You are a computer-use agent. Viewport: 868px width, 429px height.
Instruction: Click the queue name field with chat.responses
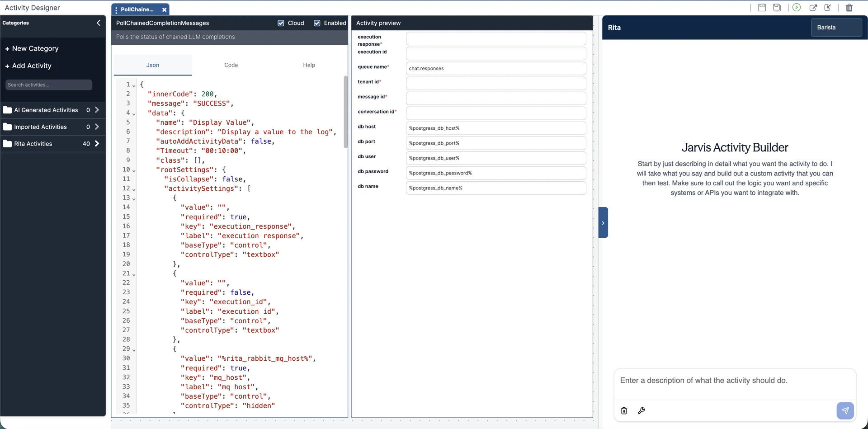point(496,68)
